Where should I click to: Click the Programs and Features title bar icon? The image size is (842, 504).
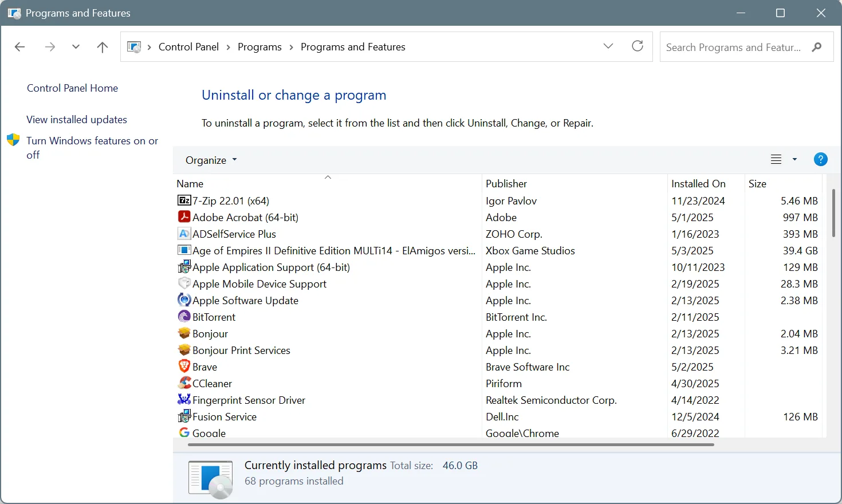14,13
